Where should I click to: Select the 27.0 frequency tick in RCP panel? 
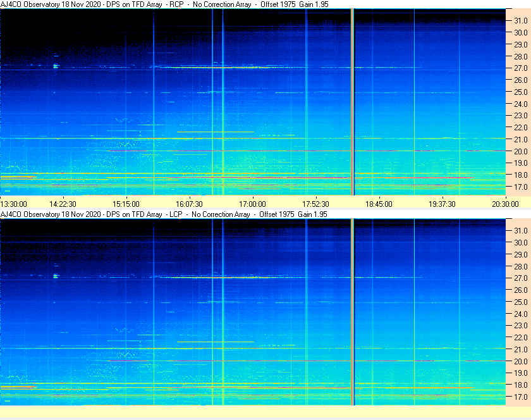point(520,68)
